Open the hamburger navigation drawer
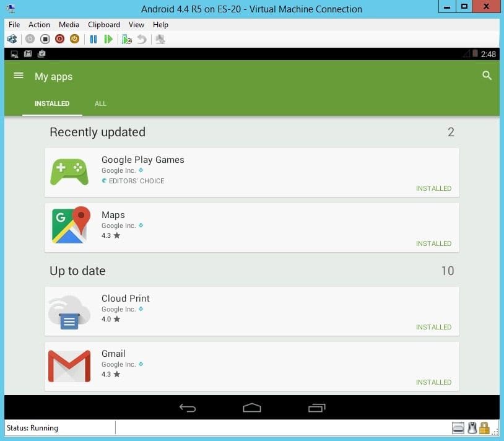The height and width of the screenshot is (441, 504). [19, 76]
